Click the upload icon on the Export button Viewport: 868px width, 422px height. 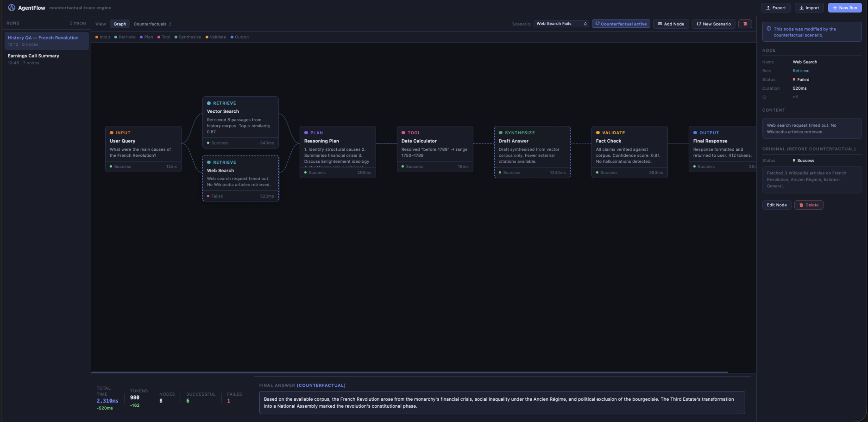point(768,8)
